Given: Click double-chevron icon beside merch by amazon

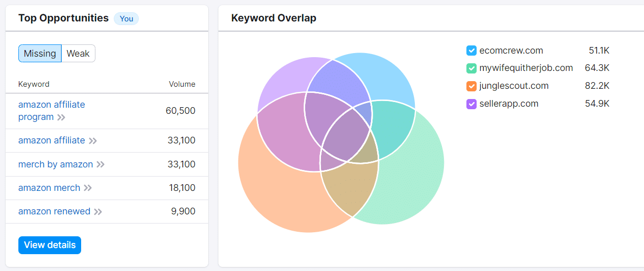Looking at the screenshot, I should point(101,164).
